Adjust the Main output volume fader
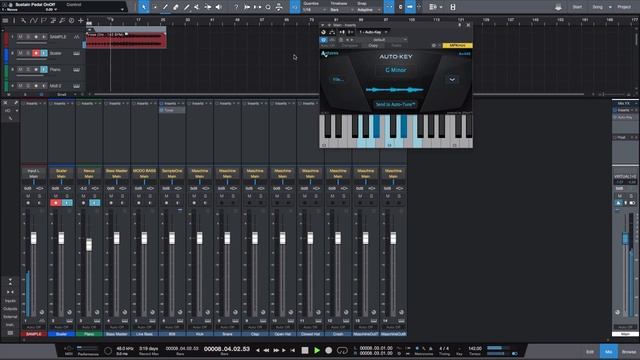This screenshot has height=360, width=640. coord(625,238)
